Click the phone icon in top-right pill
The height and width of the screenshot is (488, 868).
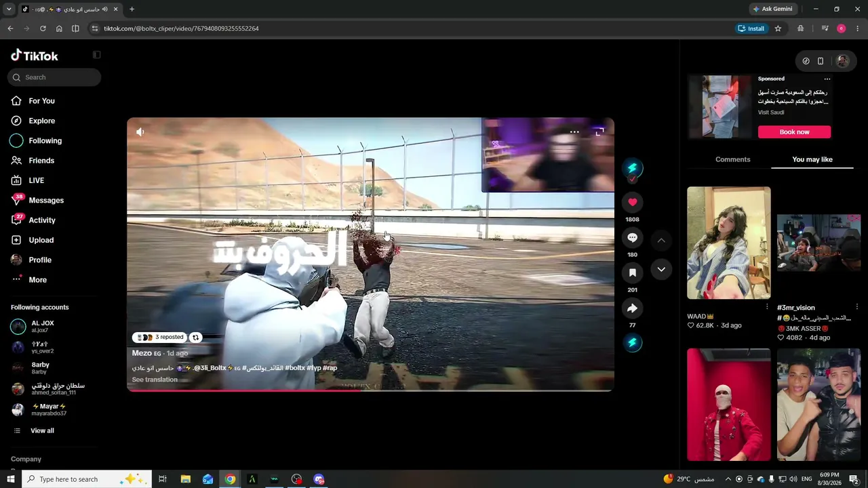[x=821, y=61]
